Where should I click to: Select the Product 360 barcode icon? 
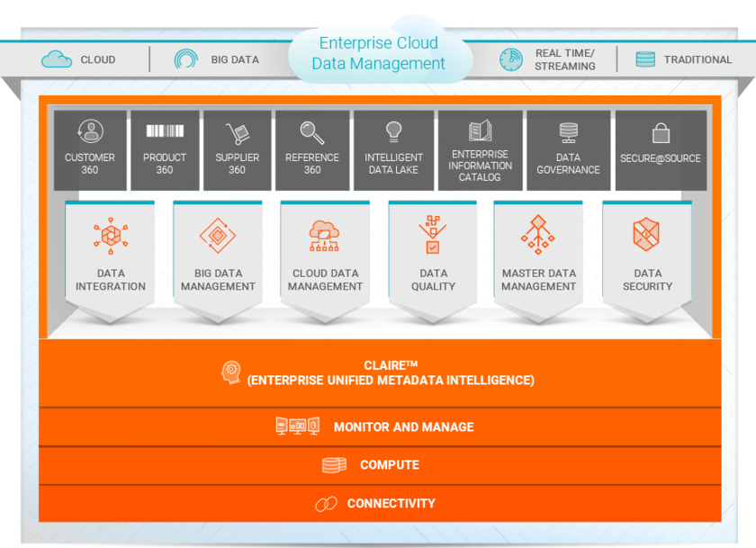[x=164, y=131]
